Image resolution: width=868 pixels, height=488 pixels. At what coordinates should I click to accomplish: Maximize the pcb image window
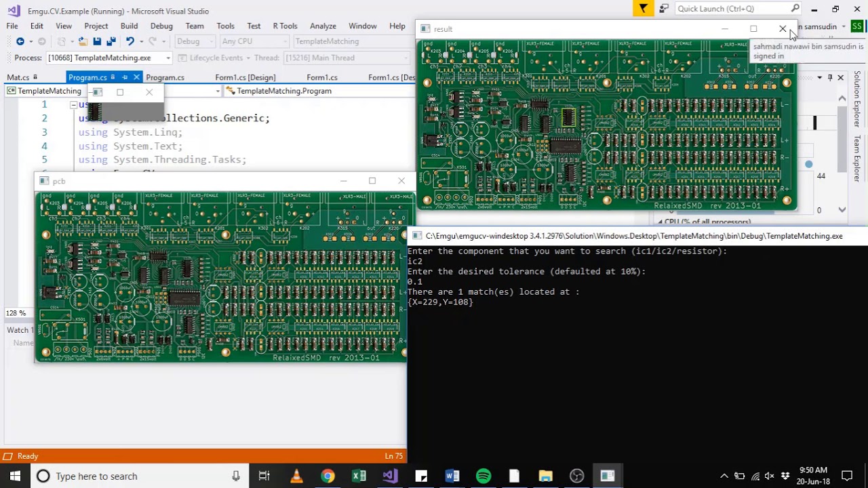click(372, 181)
